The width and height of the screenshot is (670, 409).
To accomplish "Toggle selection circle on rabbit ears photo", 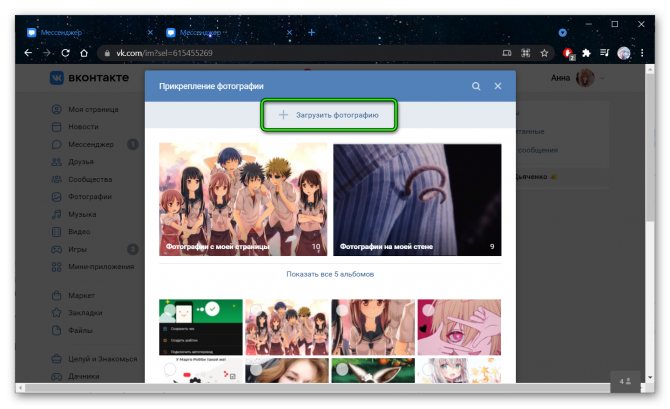I will click(x=342, y=369).
